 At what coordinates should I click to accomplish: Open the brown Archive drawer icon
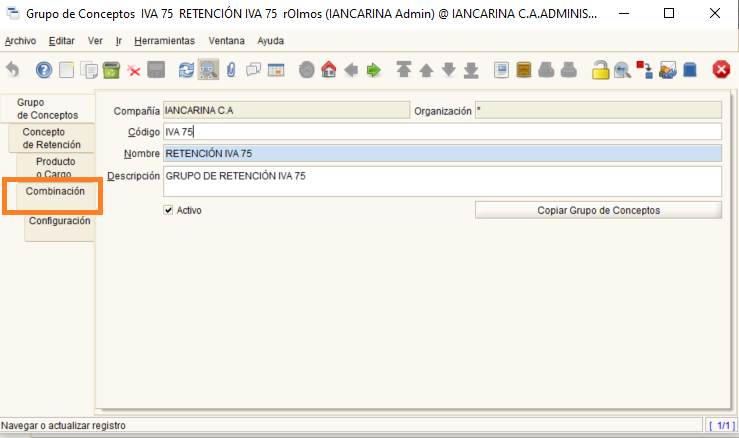coord(524,70)
